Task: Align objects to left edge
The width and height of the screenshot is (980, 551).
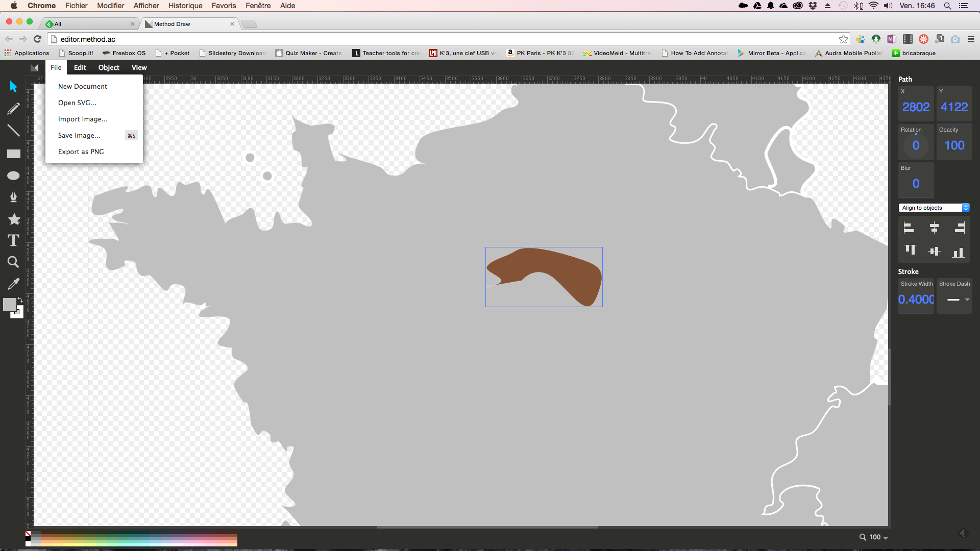Action: pos(909,228)
